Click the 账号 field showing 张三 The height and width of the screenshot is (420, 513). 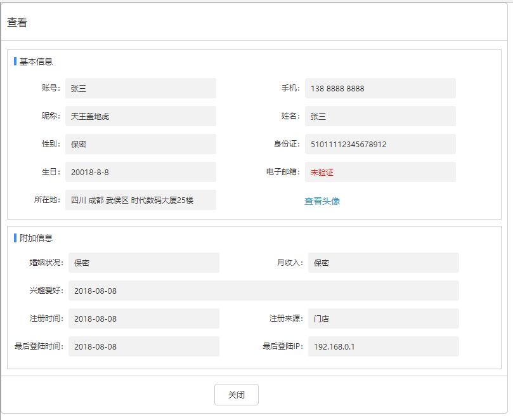pos(140,88)
